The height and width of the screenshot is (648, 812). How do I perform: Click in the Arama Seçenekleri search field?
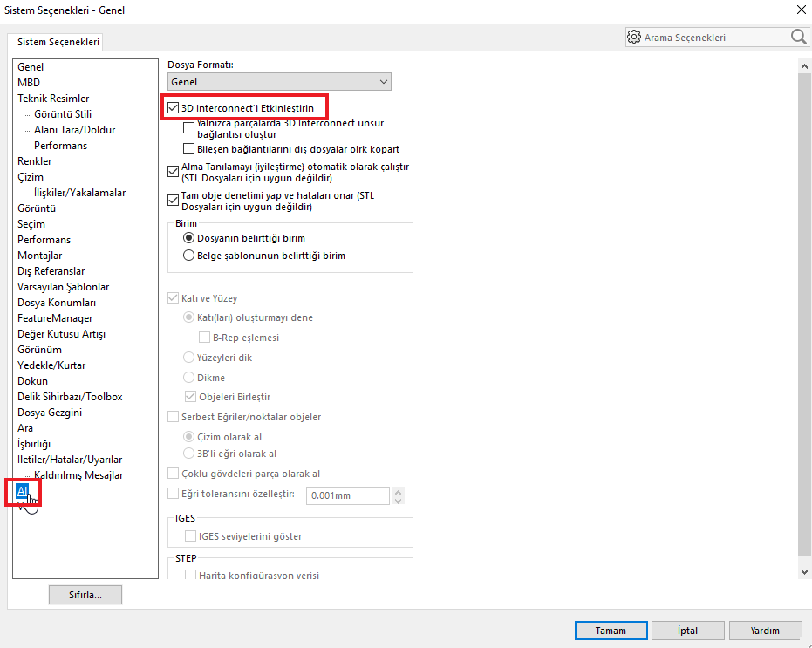click(711, 38)
